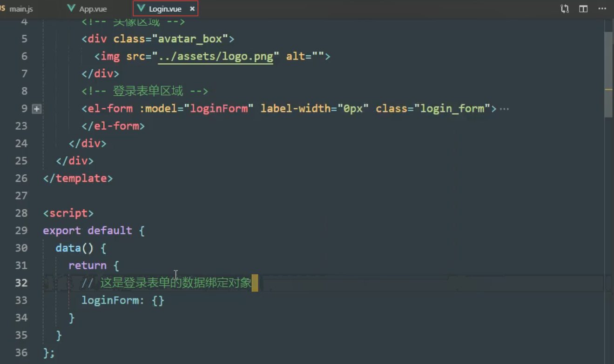Click the text avatar_box on line 5
The height and width of the screenshot is (364, 614).
[x=190, y=39]
